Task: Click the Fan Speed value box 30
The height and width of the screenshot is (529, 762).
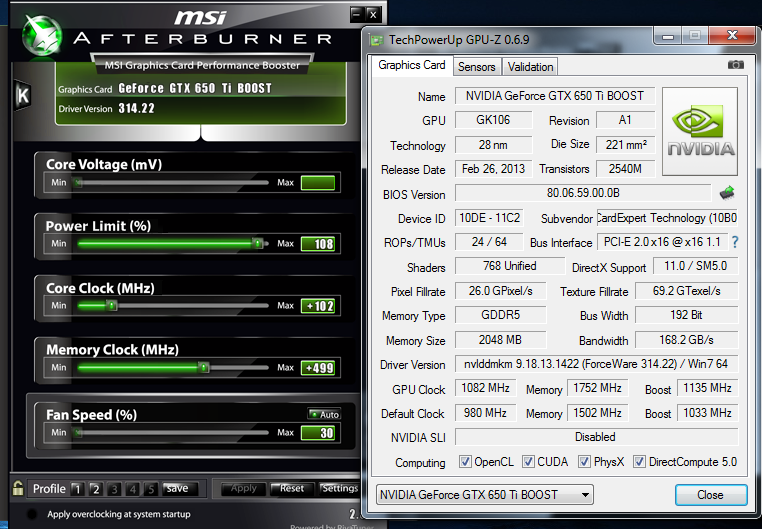Action: pos(318,433)
